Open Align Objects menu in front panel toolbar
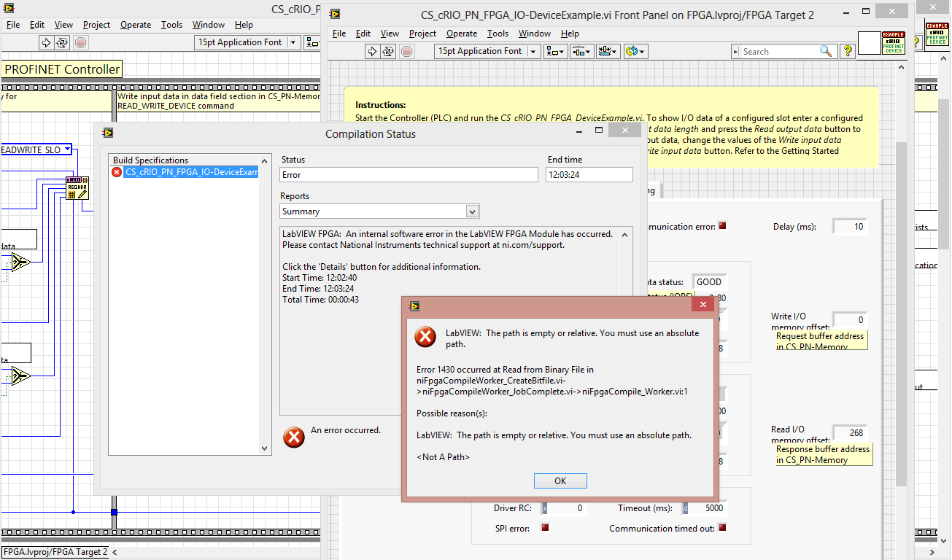The height and width of the screenshot is (560, 952). click(x=557, y=51)
